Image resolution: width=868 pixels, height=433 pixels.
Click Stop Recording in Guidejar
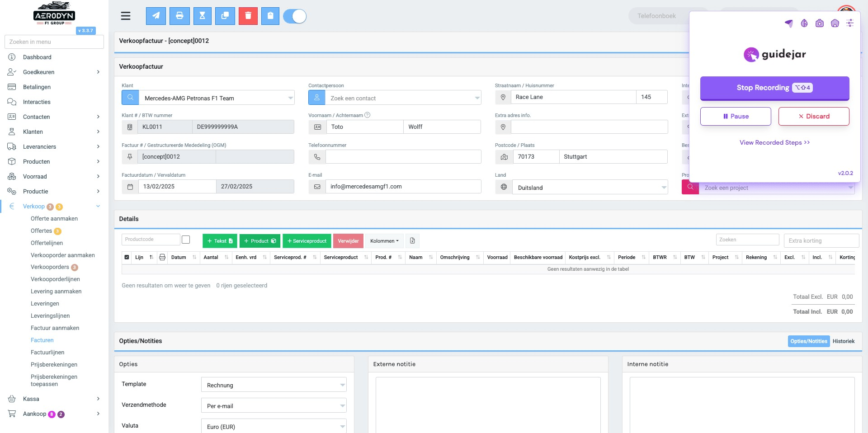point(775,88)
